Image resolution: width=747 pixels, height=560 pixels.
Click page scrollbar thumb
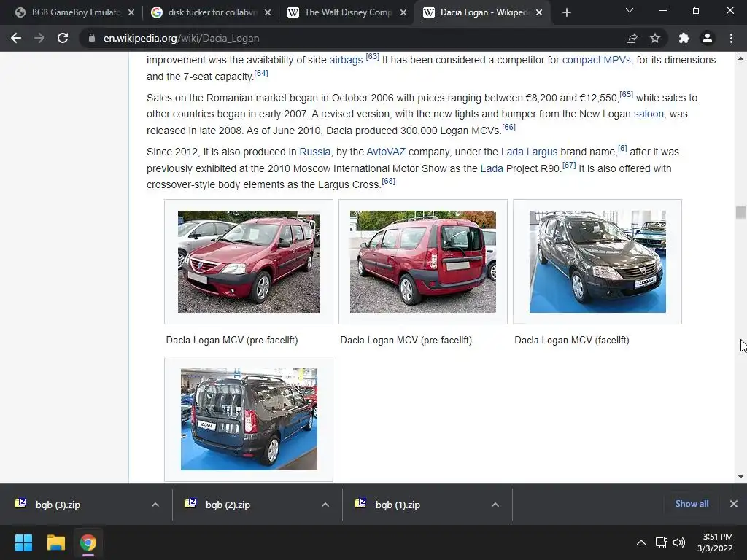pyautogui.click(x=740, y=212)
